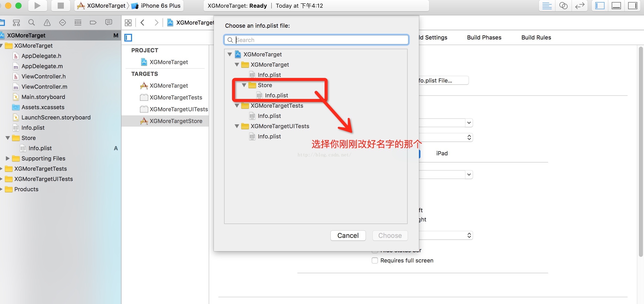Collapse the Store group in navigator
Viewport: 644px width, 304px height.
(8, 138)
